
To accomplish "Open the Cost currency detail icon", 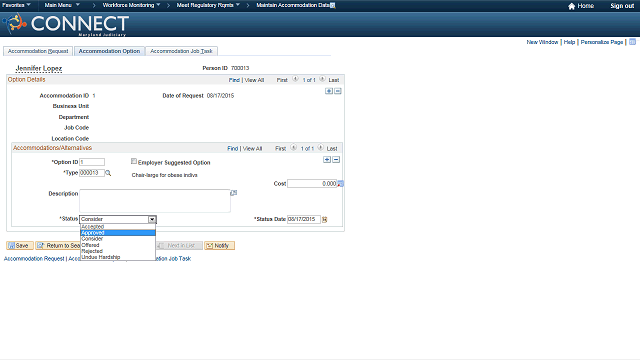I will tap(340, 184).
